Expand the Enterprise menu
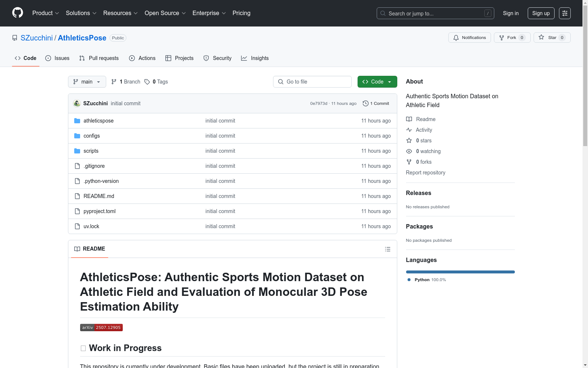Viewport: 588px width, 368px height. point(209,13)
